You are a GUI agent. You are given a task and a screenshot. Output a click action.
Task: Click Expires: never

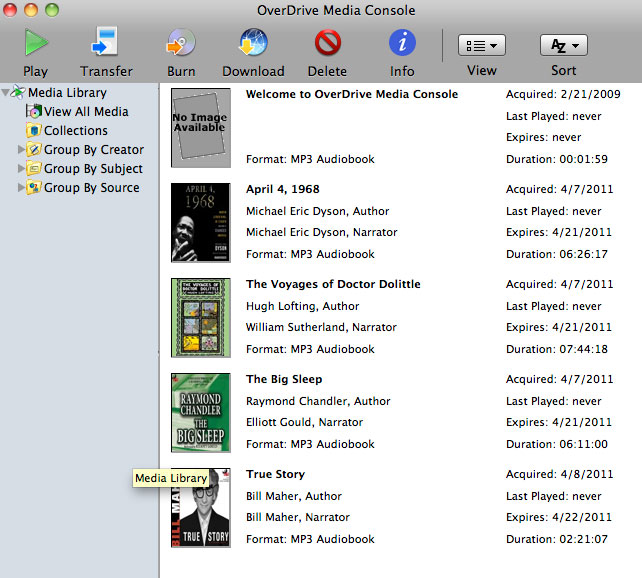tap(543, 137)
